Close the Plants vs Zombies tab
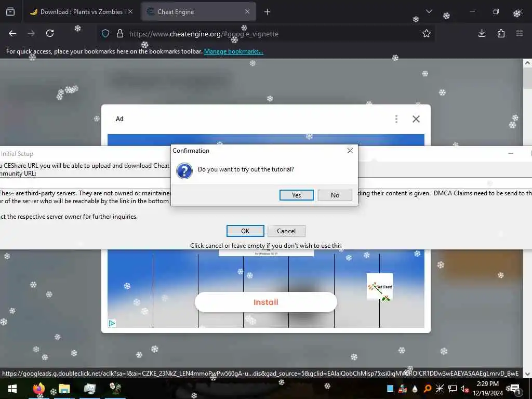The image size is (532, 399). coord(130,12)
